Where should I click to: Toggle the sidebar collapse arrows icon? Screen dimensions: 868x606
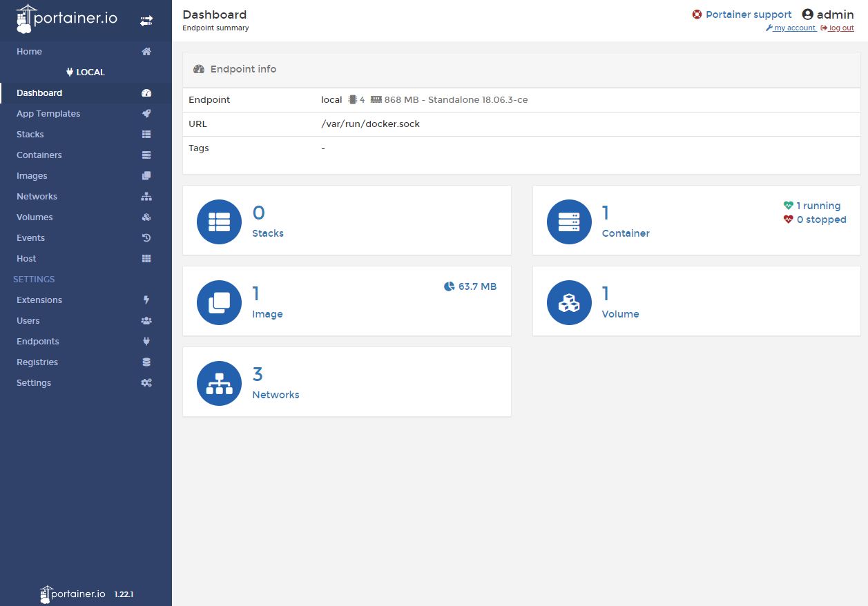pos(146,21)
